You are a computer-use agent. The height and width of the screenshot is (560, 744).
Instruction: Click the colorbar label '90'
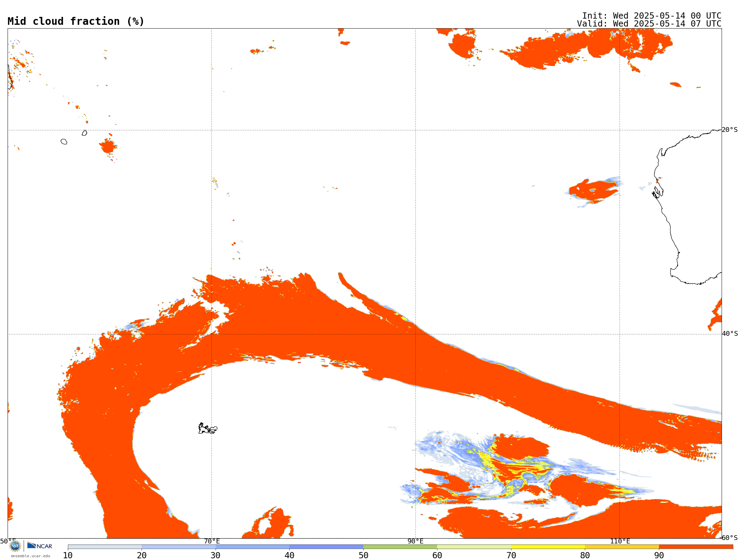(x=659, y=556)
